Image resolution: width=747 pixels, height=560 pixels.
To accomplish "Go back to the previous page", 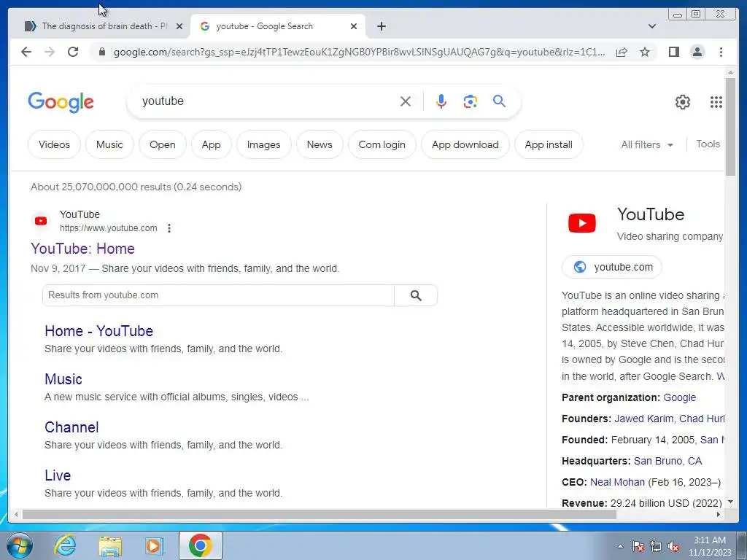I will [x=26, y=52].
